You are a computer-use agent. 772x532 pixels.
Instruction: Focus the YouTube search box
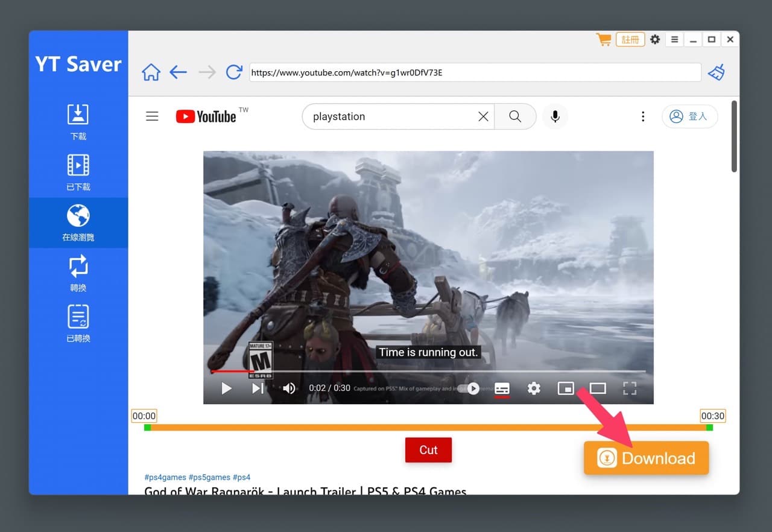click(x=392, y=116)
